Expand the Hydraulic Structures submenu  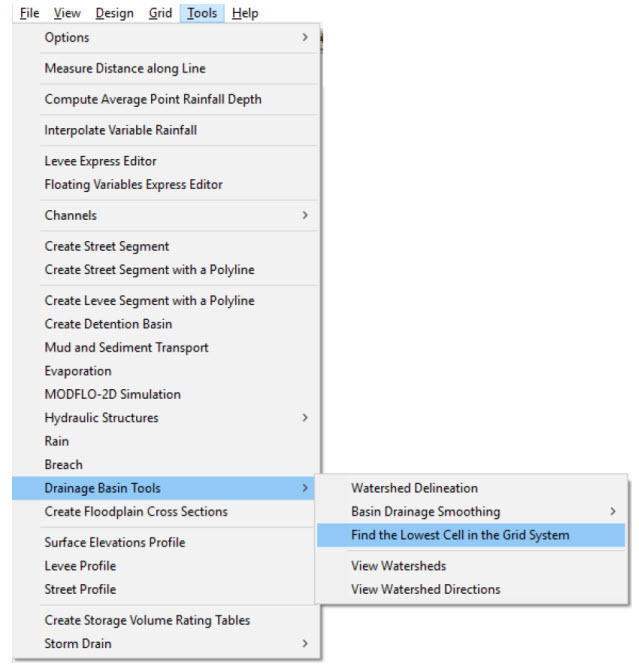pos(102,418)
